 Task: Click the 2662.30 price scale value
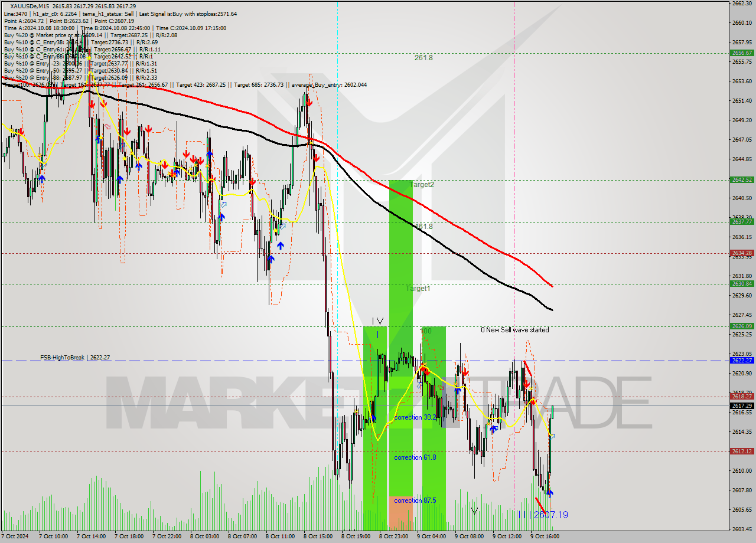pos(741,4)
